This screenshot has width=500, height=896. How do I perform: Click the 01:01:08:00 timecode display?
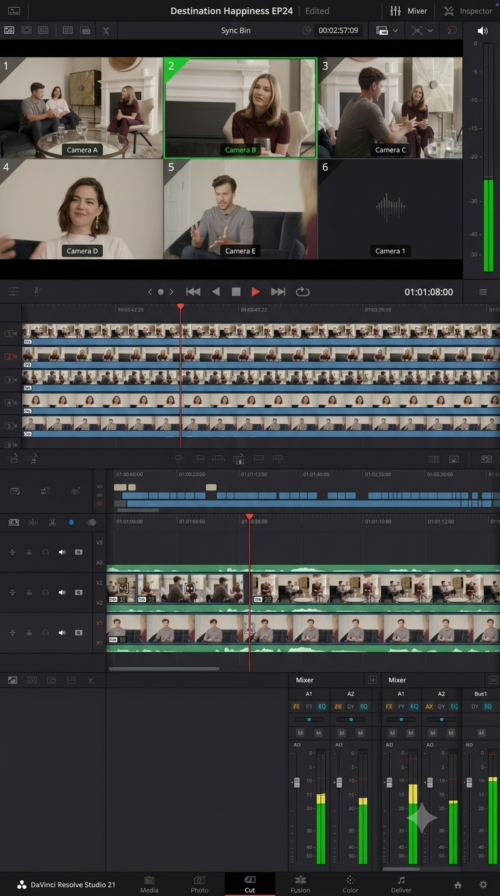click(x=429, y=292)
